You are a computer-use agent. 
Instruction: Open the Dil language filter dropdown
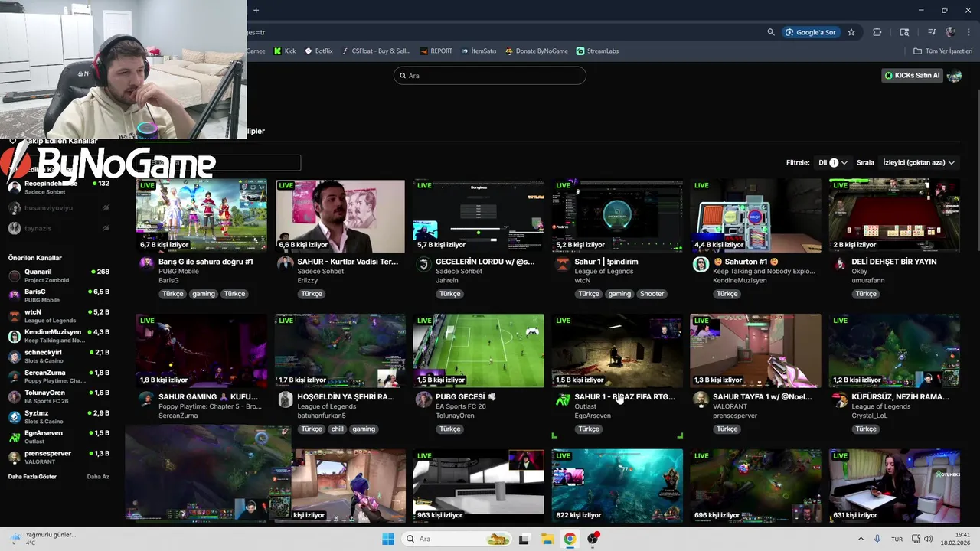pos(833,162)
